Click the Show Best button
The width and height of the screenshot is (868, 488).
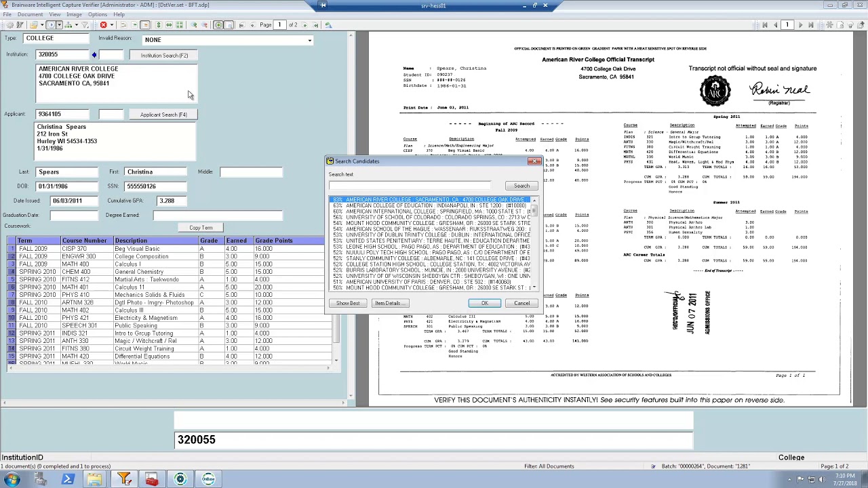click(348, 303)
